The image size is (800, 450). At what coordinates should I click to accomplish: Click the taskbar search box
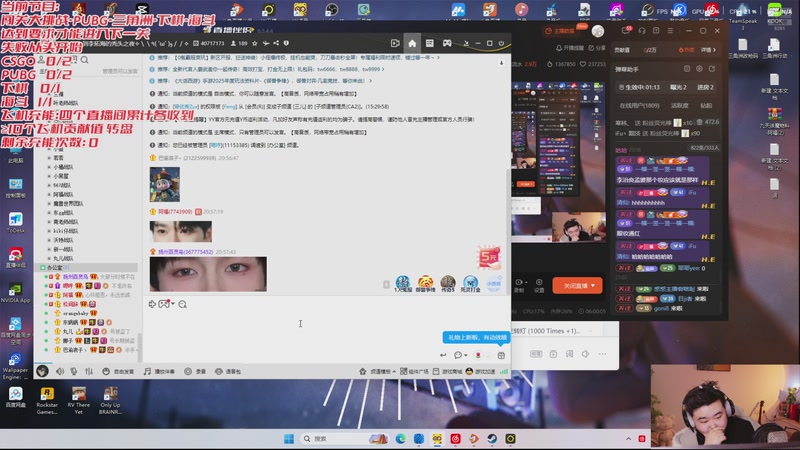click(344, 439)
